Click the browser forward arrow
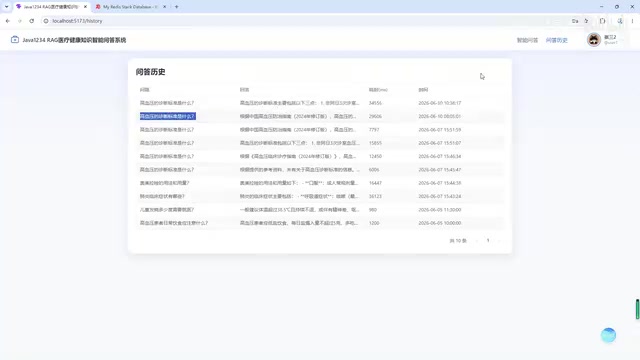Screen dimensions: 640x360 point(20,21)
